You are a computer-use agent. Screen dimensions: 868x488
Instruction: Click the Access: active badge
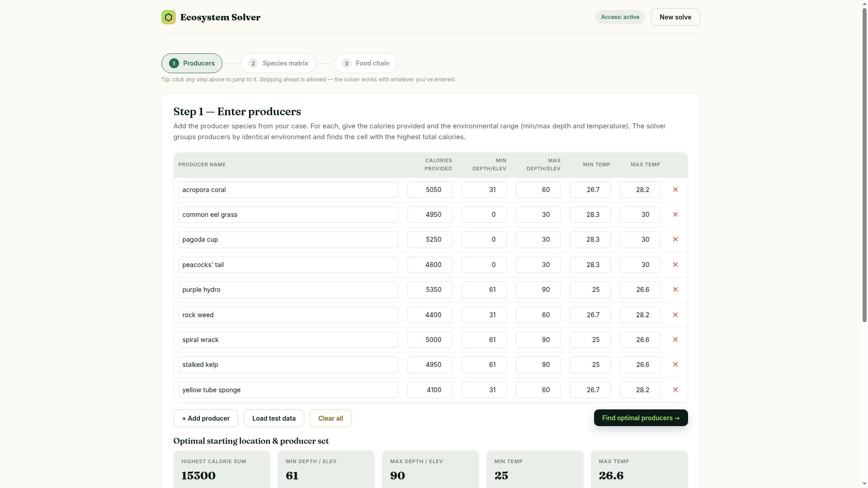[x=620, y=17]
